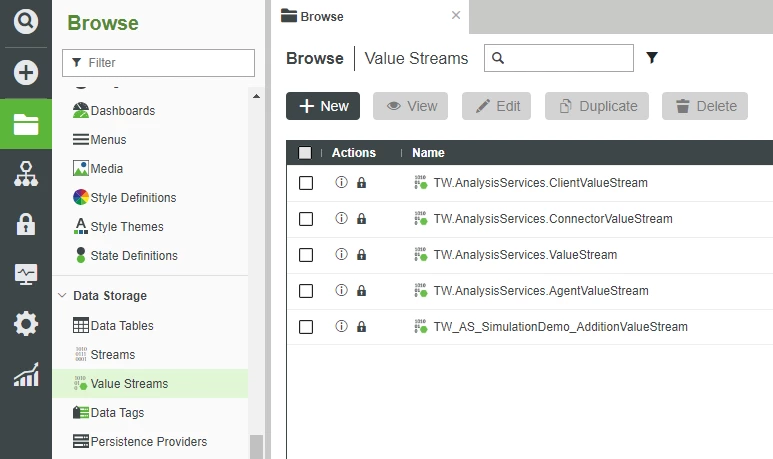773x459 pixels.
Task: Click the Actions column header
Action: click(353, 153)
